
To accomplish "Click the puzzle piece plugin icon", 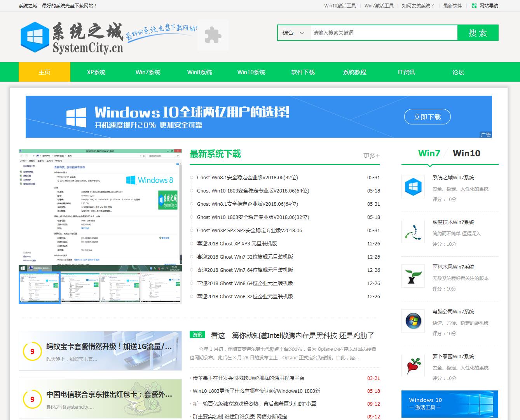I will point(213,35).
